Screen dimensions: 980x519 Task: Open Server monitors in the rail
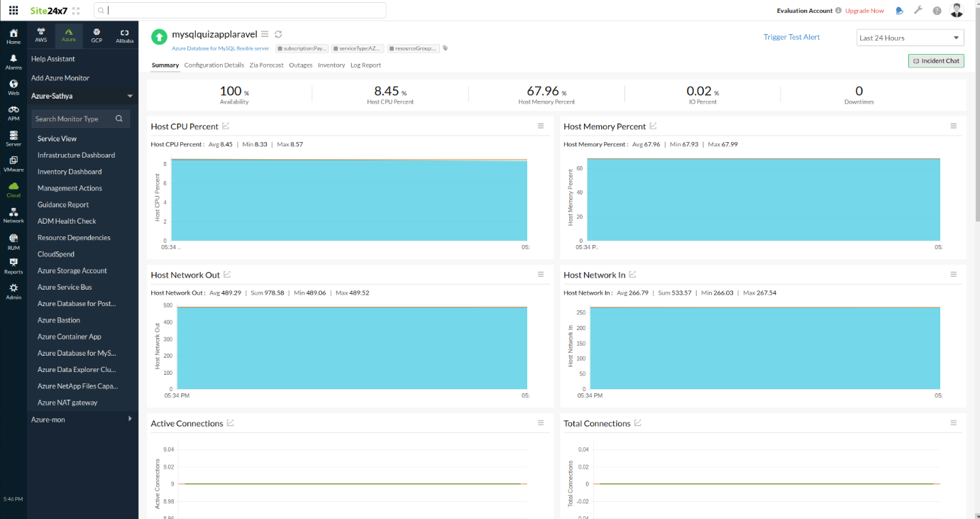[13, 139]
